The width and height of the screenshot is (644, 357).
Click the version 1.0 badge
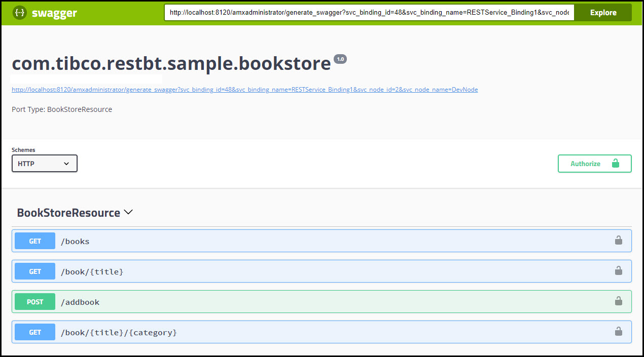[x=340, y=59]
